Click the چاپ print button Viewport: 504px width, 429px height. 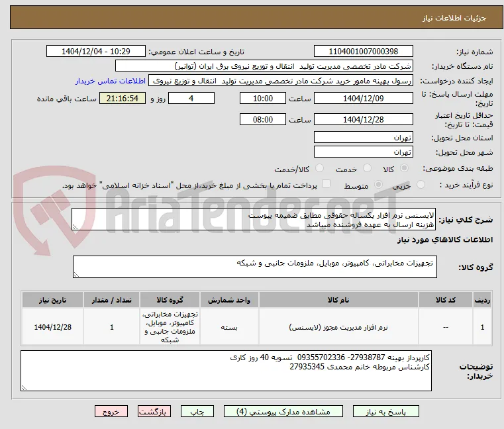click(x=197, y=411)
